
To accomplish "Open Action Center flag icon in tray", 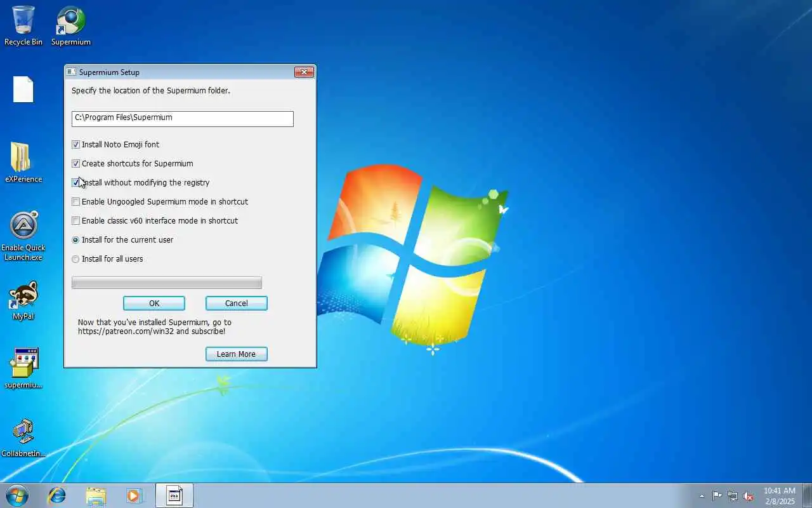I will 717,496.
